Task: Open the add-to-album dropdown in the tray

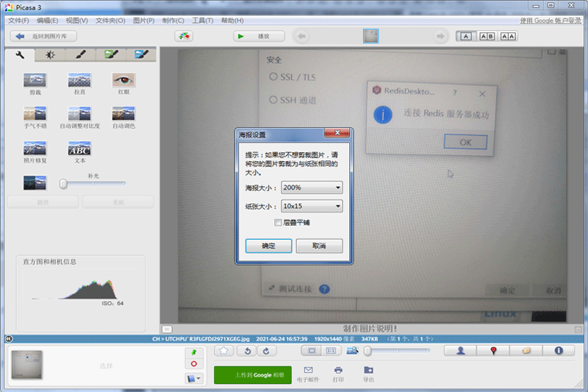Action: [194, 379]
